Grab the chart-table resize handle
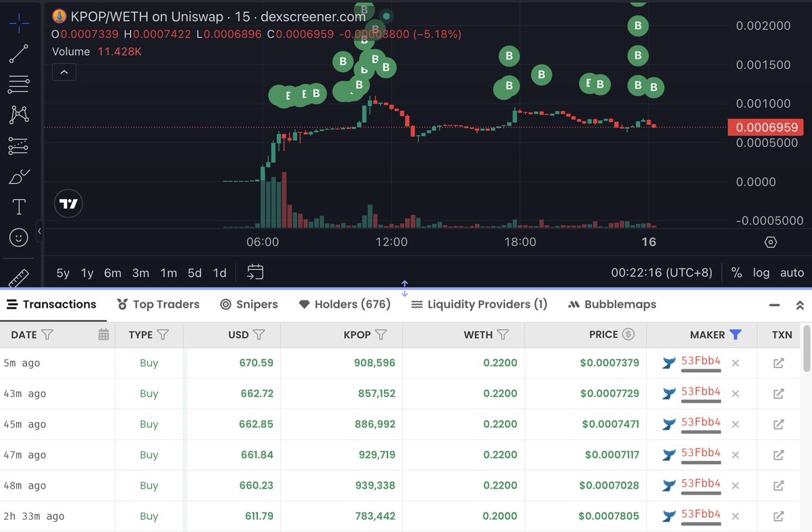 [404, 289]
